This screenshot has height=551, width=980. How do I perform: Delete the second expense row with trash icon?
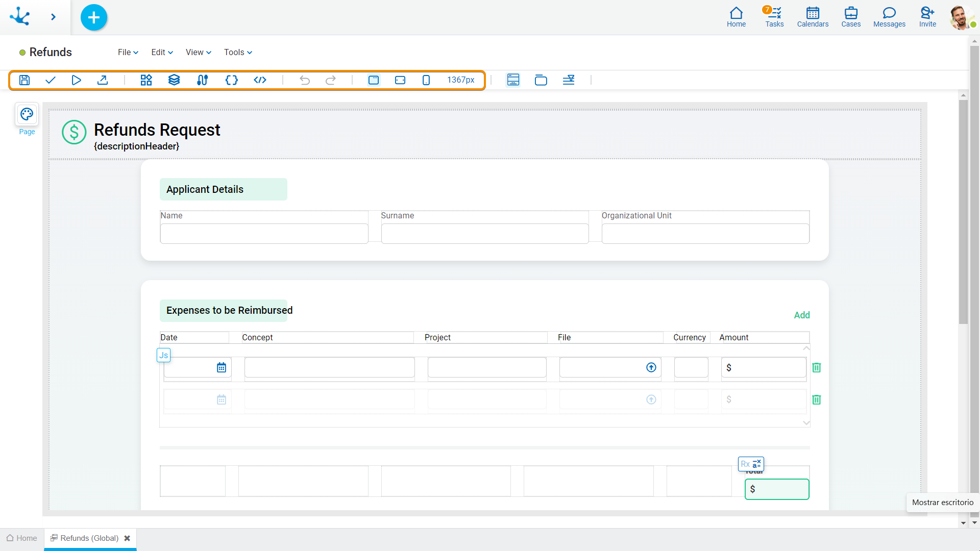(x=817, y=400)
